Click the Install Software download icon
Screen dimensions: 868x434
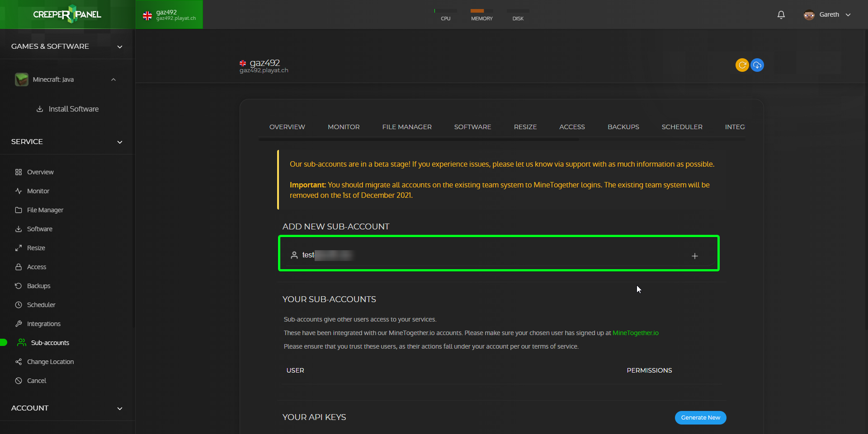click(40, 109)
